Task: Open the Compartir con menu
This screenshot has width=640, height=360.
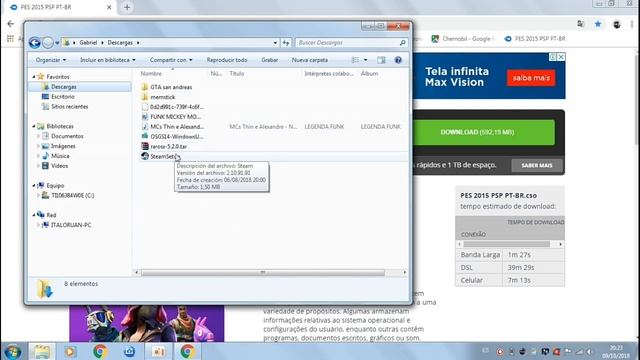Action: tap(171, 60)
